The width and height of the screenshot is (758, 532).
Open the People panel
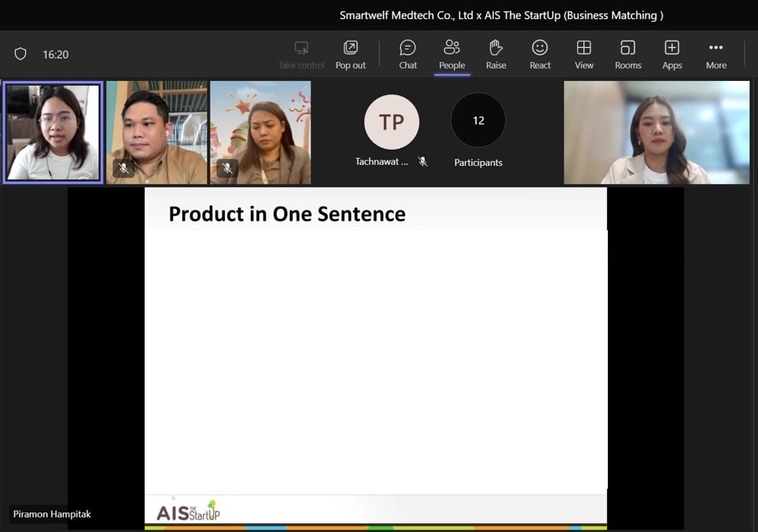point(452,54)
